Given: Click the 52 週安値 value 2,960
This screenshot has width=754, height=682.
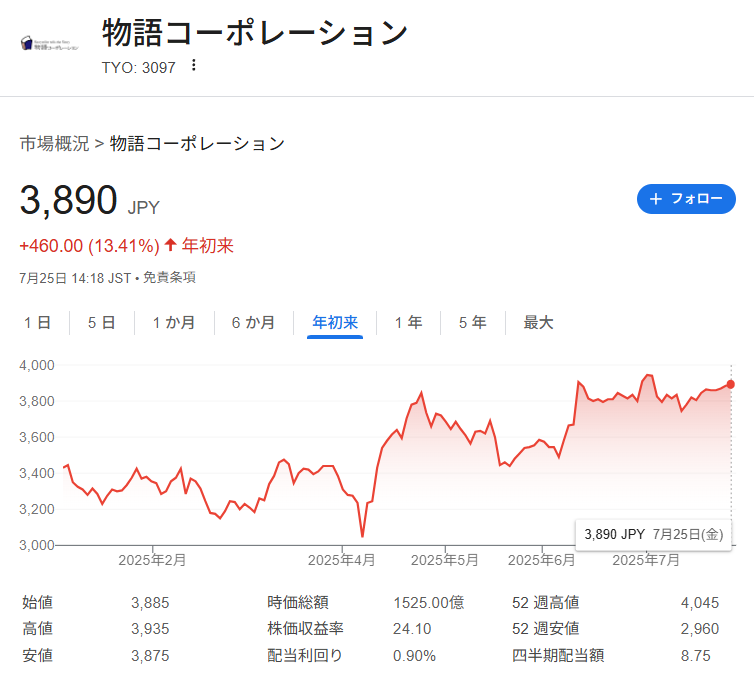Looking at the screenshot, I should (x=700, y=629).
